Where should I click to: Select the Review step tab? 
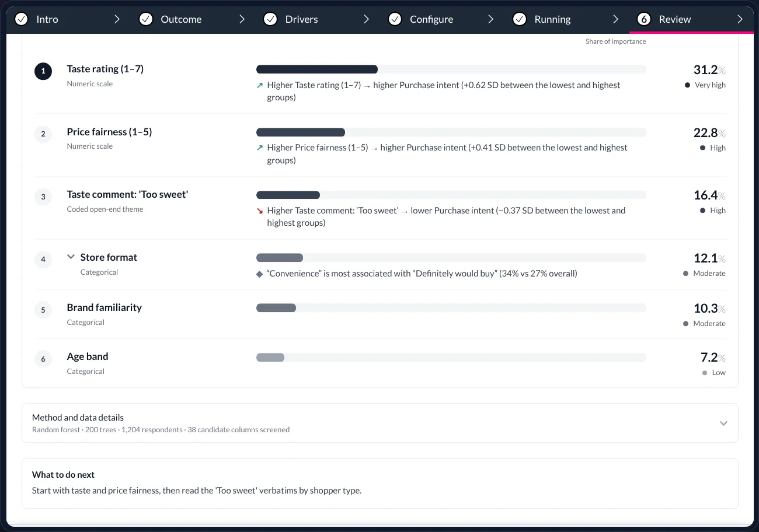pyautogui.click(x=691, y=19)
